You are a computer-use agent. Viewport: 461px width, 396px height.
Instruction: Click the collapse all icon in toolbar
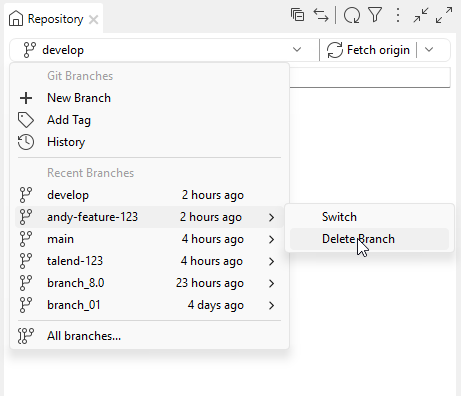tap(297, 15)
